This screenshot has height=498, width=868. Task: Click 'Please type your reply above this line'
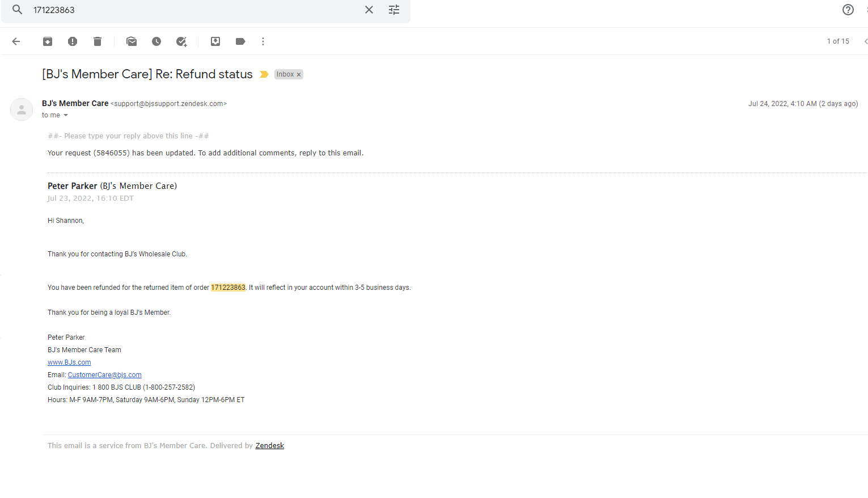[x=129, y=136]
